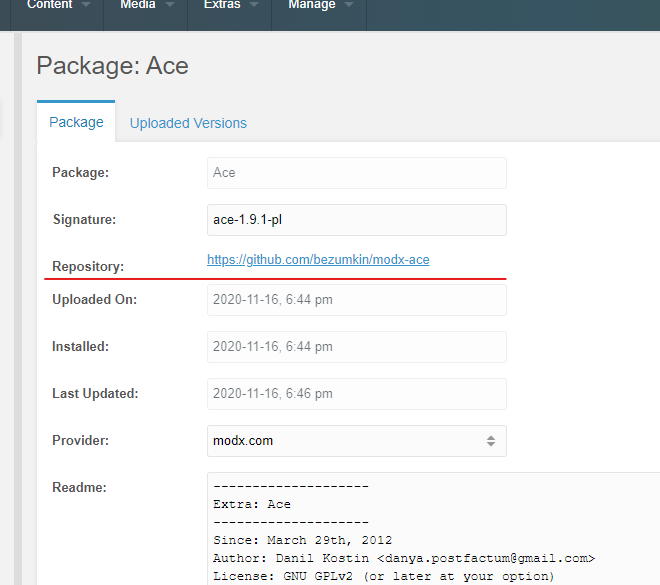Screen dimensions: 660x585
Task: Click the License GNU GPLv2 line in Readme
Action: click(383, 576)
